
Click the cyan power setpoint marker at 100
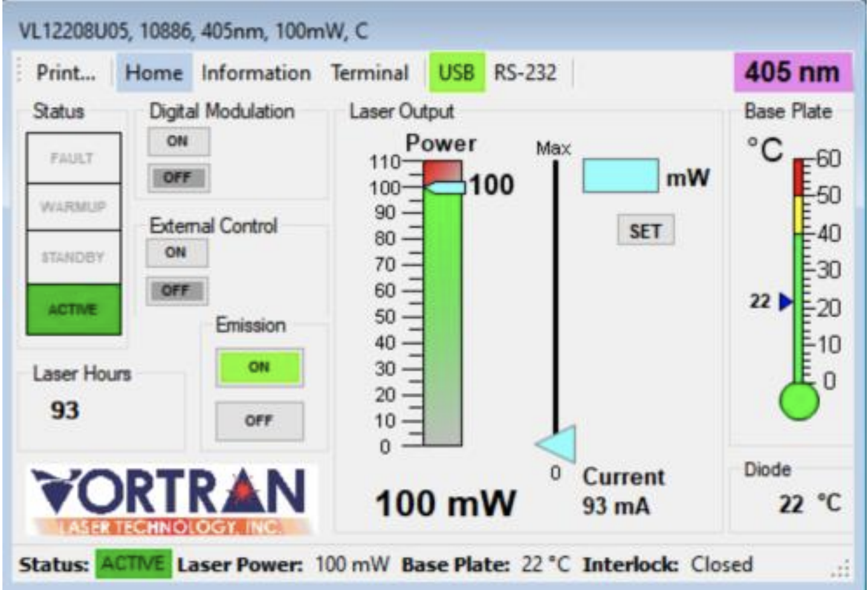pyautogui.click(x=445, y=187)
